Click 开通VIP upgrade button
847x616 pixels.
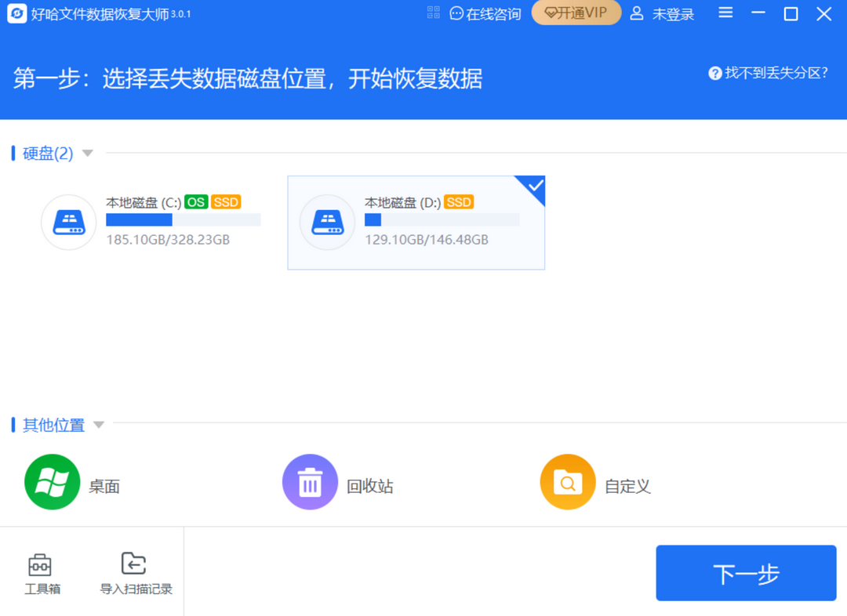tap(576, 13)
